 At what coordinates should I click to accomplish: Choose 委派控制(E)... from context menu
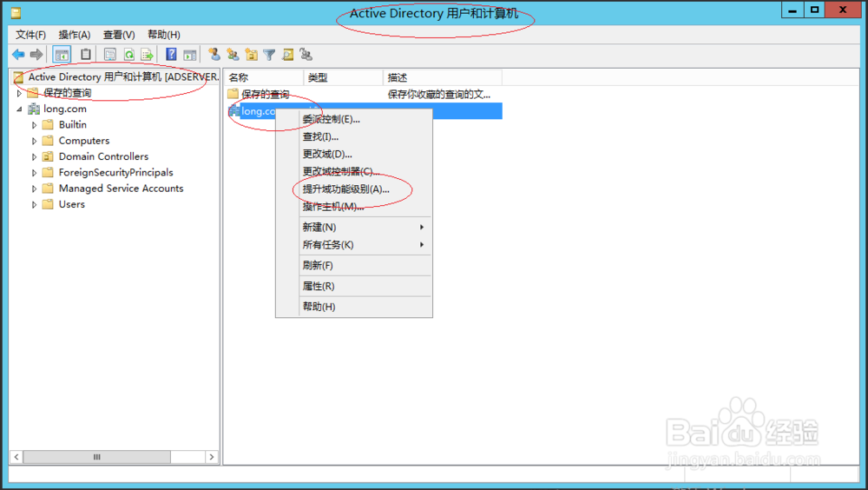point(354,119)
